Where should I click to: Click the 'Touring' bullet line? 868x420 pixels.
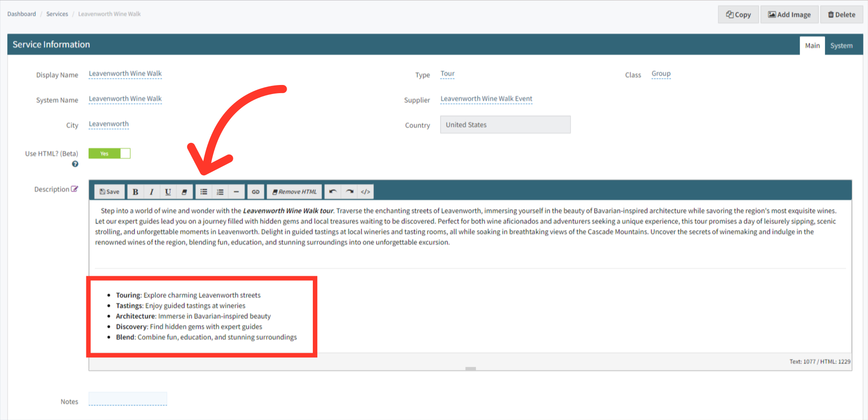pyautogui.click(x=189, y=295)
